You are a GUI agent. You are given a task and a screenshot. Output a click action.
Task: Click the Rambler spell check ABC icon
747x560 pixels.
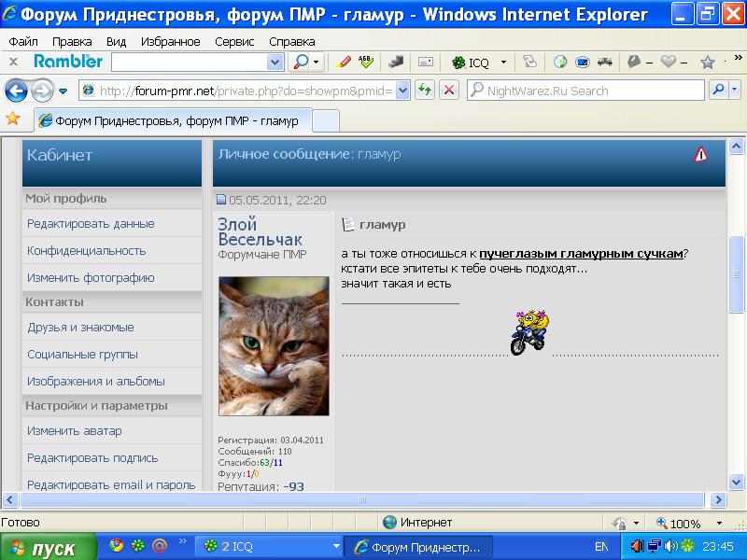[x=365, y=62]
